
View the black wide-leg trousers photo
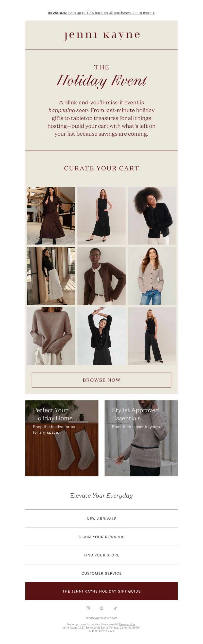[x=152, y=336]
